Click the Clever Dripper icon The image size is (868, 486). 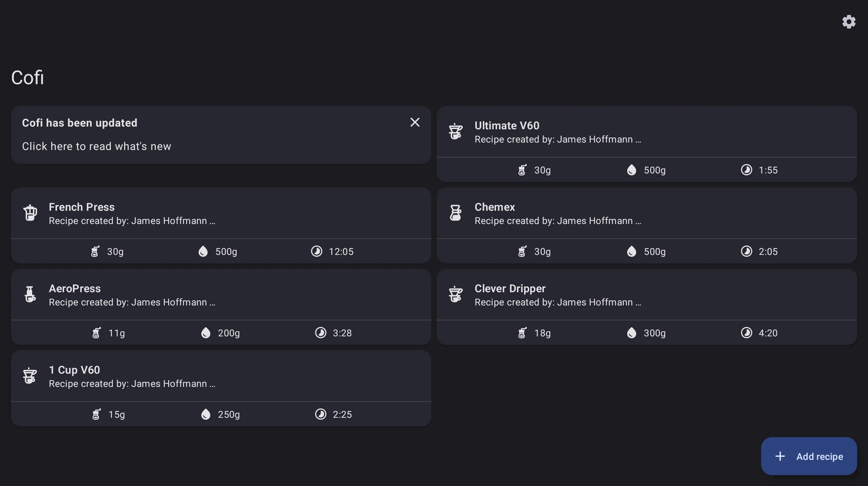pos(455,294)
